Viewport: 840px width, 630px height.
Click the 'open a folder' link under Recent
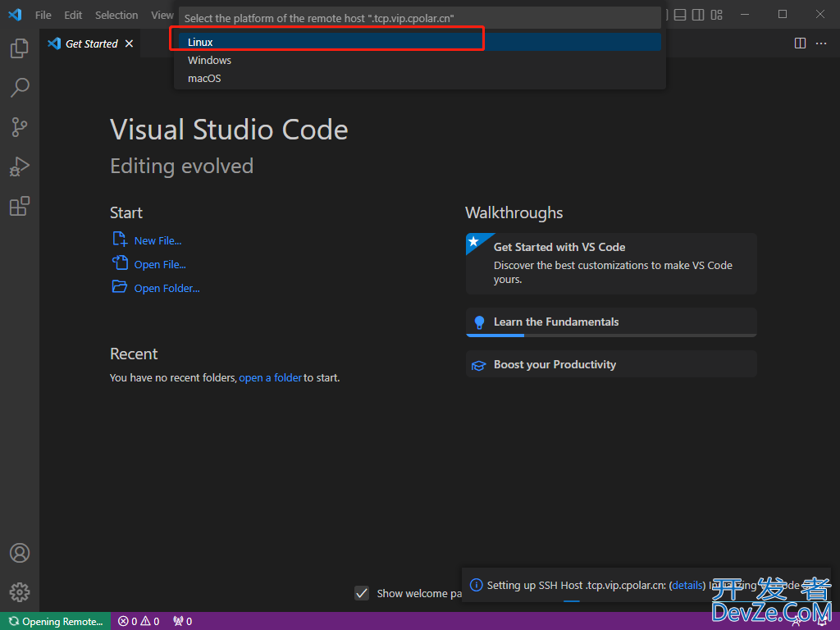(x=270, y=377)
